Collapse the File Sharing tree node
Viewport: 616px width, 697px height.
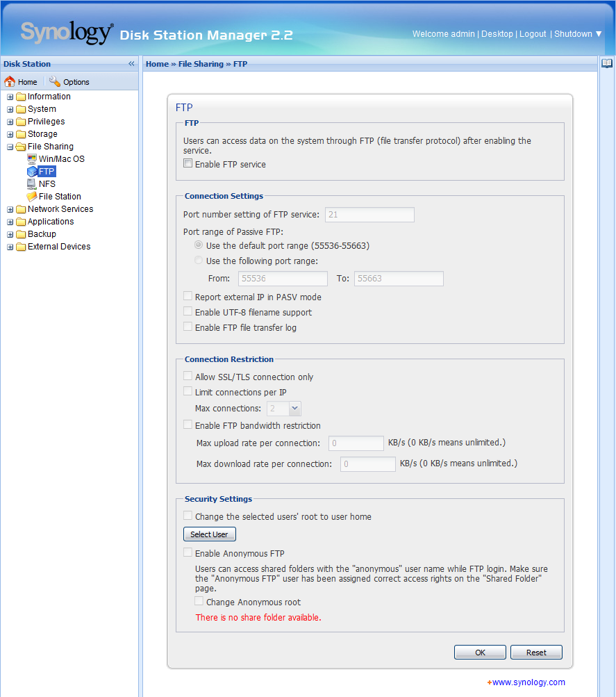[10, 147]
